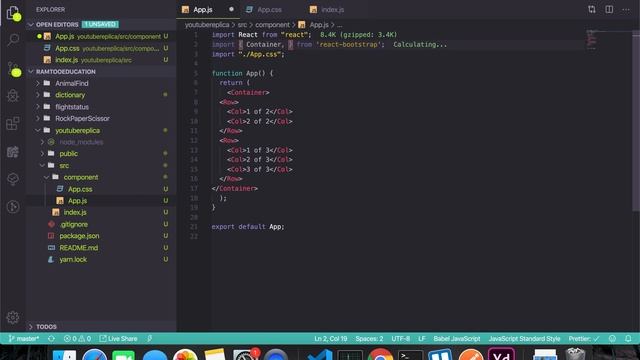This screenshot has height=360, width=640.
Task: Click youtubereplica in the breadcrumb
Action: (x=207, y=25)
